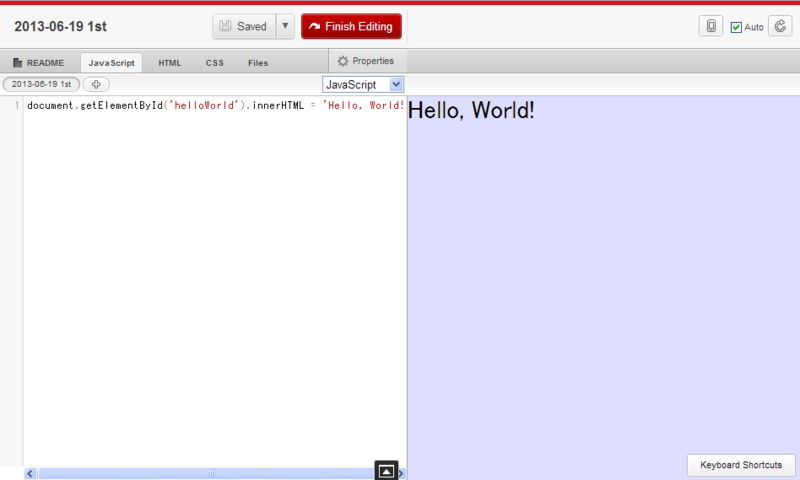Open the Properties panel
The width and height of the screenshot is (800, 480).
coord(366,61)
